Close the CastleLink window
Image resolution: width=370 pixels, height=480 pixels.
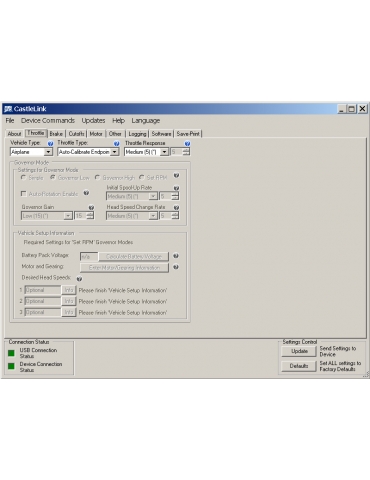point(362,109)
